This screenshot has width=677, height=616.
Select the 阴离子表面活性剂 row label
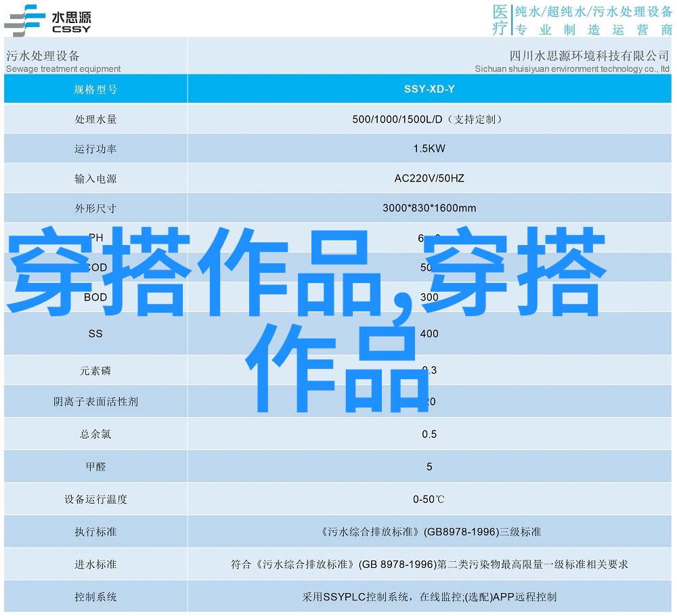(x=95, y=401)
